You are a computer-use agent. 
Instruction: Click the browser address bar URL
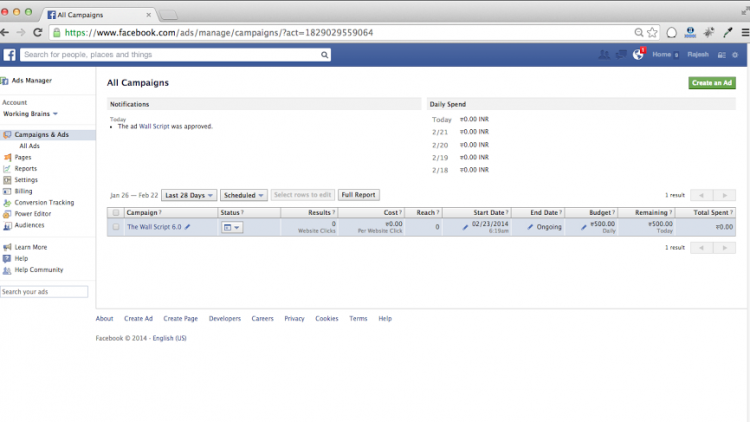(x=219, y=33)
